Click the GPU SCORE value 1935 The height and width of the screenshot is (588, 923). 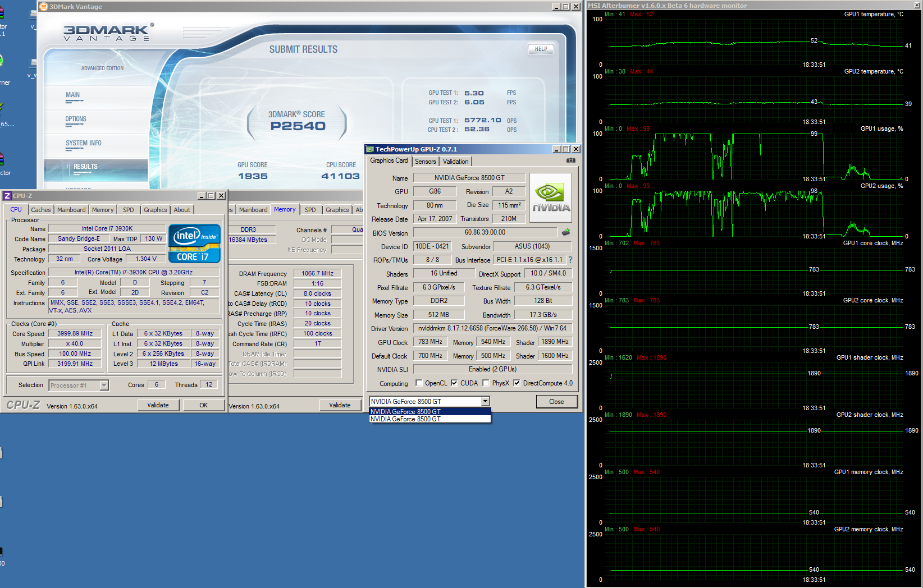pyautogui.click(x=253, y=176)
